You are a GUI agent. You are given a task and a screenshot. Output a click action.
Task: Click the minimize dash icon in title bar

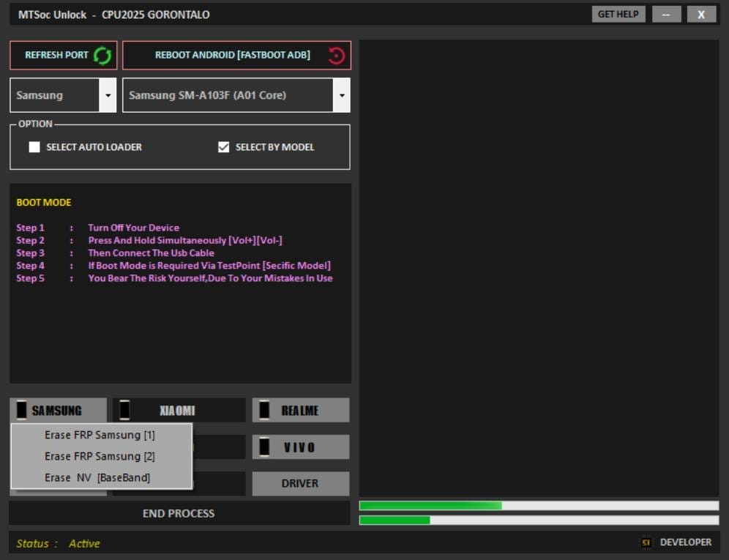coord(666,14)
